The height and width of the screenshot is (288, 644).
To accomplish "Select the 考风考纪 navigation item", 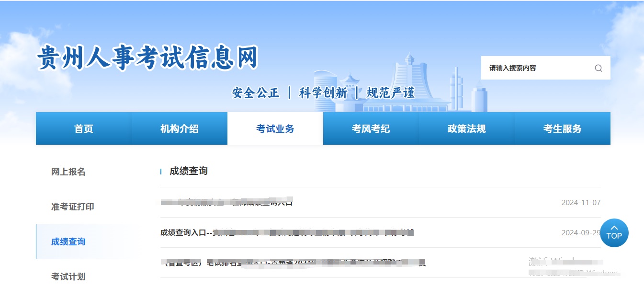I will pyautogui.click(x=371, y=128).
